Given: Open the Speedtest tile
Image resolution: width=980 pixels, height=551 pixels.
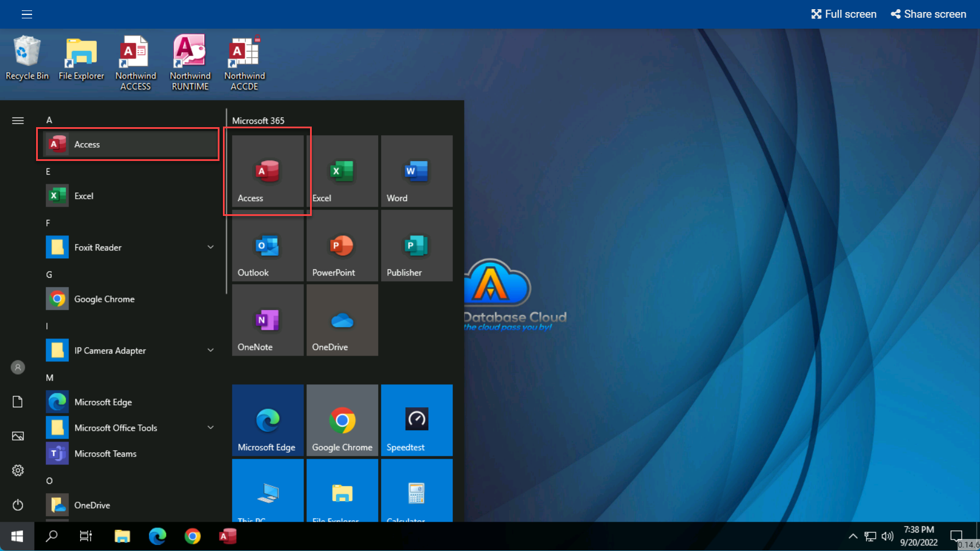Looking at the screenshot, I should [417, 420].
